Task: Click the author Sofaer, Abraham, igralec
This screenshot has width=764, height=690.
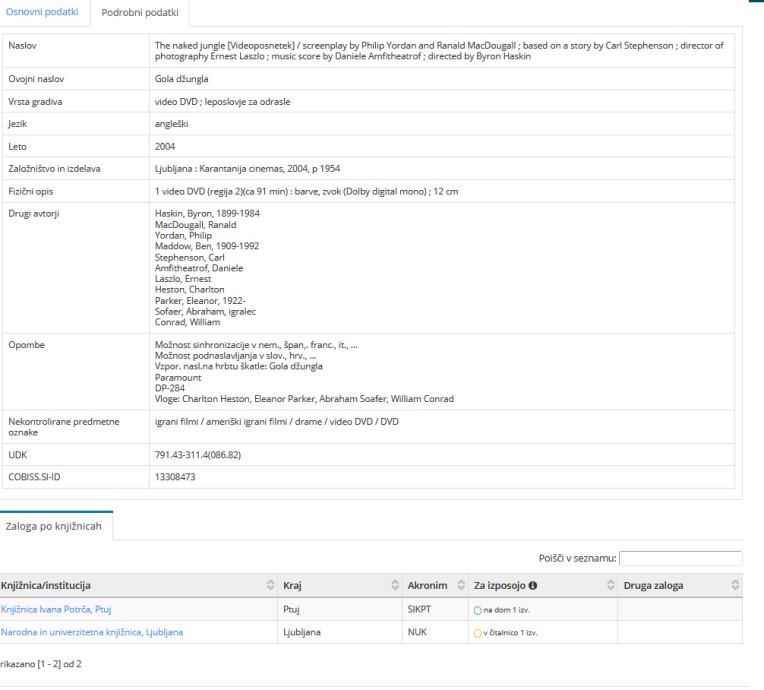Action: (205, 311)
